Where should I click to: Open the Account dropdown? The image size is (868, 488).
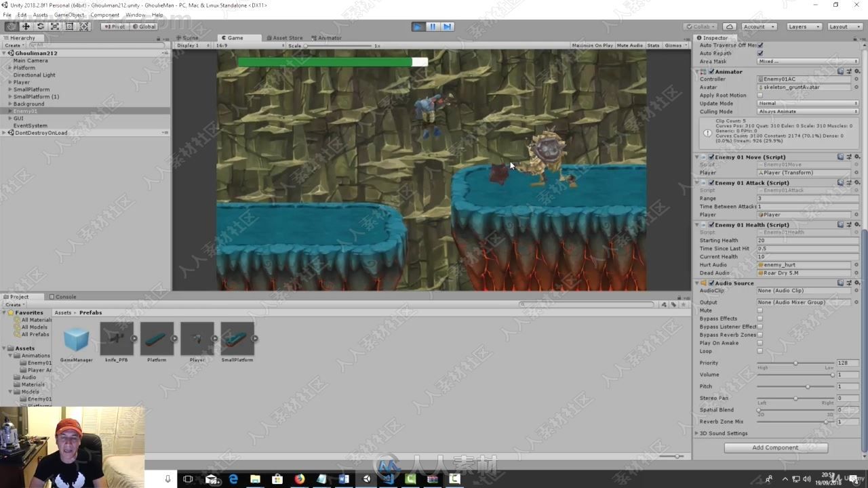click(759, 26)
